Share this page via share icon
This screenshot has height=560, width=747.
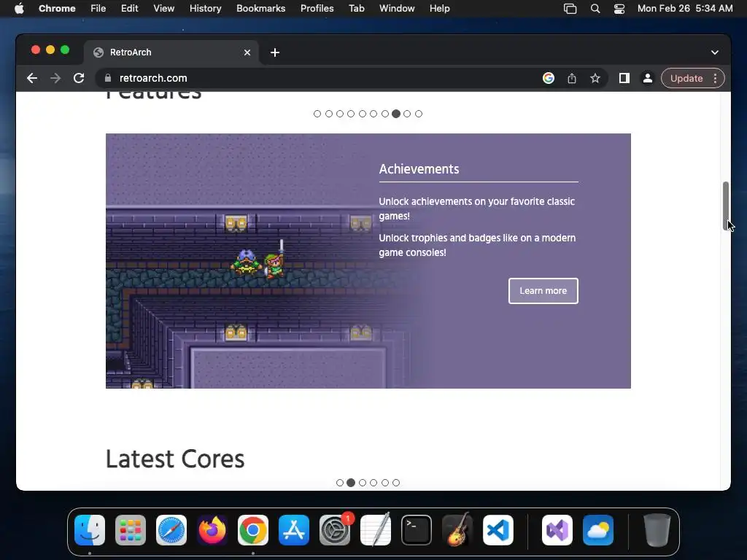(x=572, y=78)
